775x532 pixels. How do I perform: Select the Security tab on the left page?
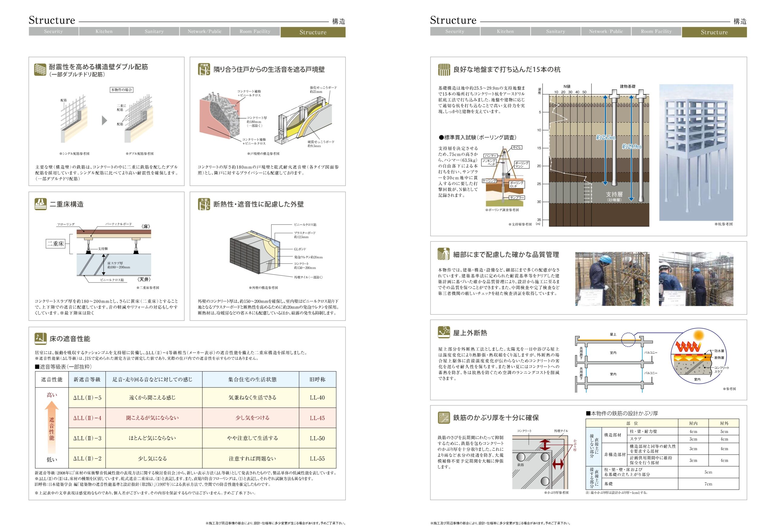(x=53, y=31)
